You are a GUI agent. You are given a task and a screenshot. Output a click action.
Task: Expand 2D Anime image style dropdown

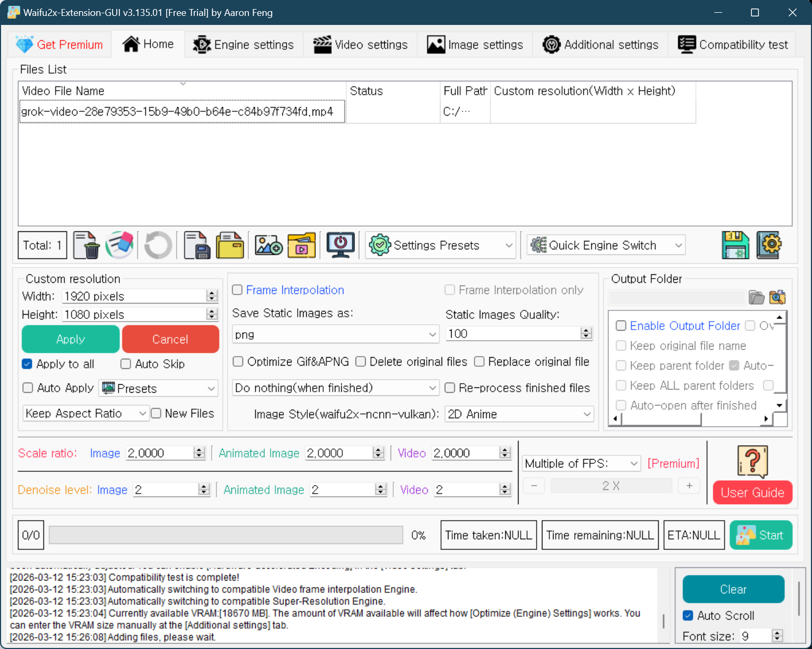pyautogui.click(x=519, y=414)
